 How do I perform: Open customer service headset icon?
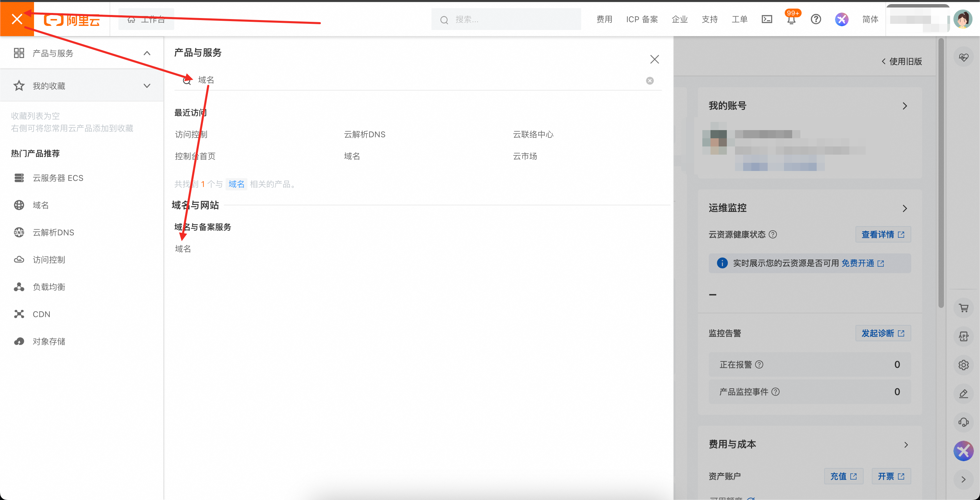pyautogui.click(x=963, y=422)
